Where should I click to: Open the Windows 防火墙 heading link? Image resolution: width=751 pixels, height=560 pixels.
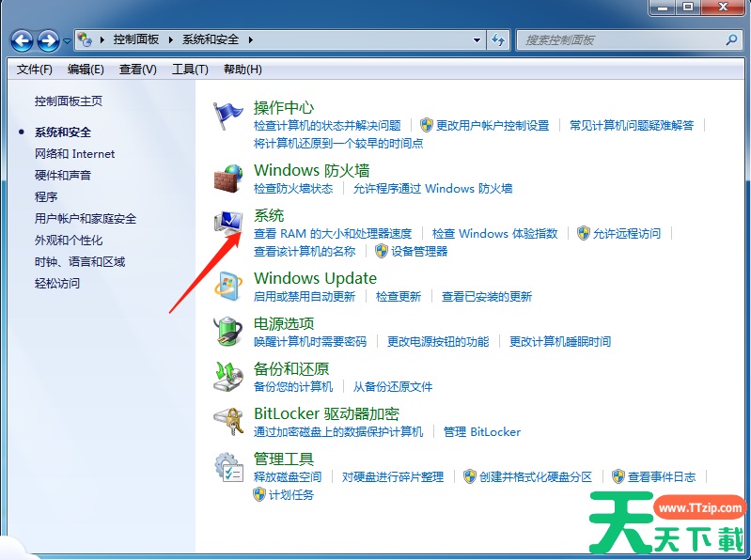click(x=311, y=170)
